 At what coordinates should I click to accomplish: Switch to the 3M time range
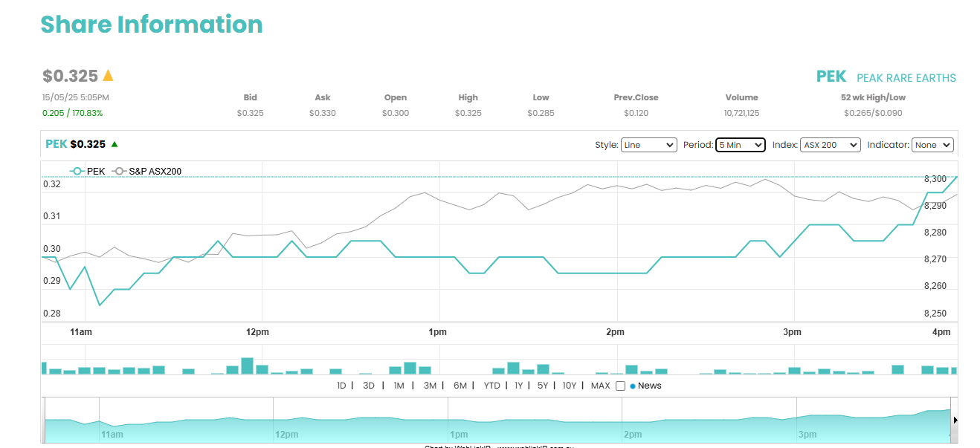tap(430, 386)
